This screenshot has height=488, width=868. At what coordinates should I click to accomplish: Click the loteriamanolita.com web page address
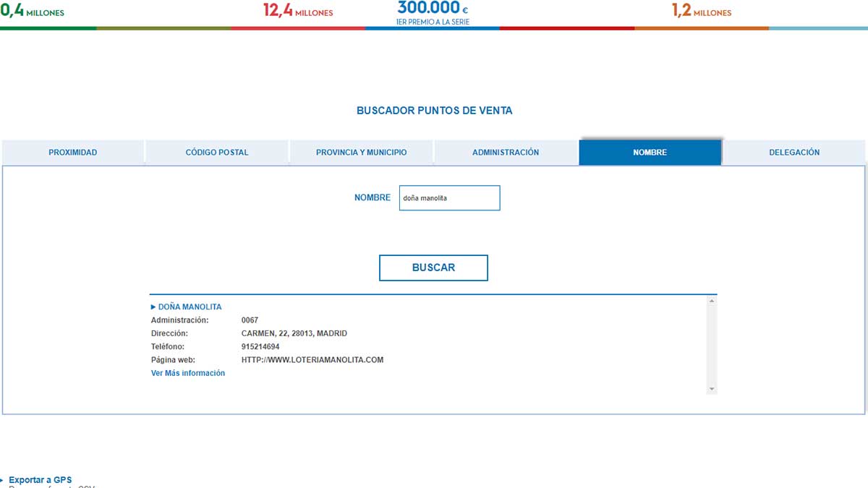click(312, 360)
